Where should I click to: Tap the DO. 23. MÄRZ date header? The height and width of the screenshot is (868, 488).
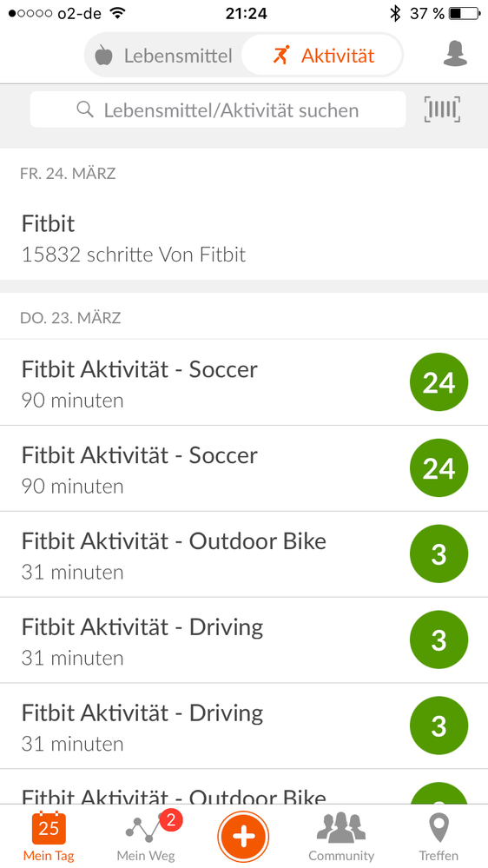pos(71,318)
